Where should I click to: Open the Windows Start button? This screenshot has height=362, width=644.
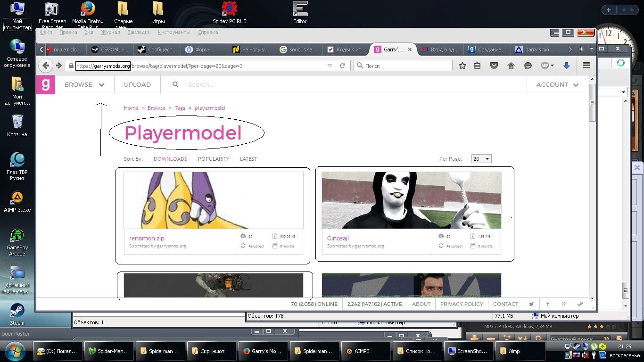coord(15,351)
